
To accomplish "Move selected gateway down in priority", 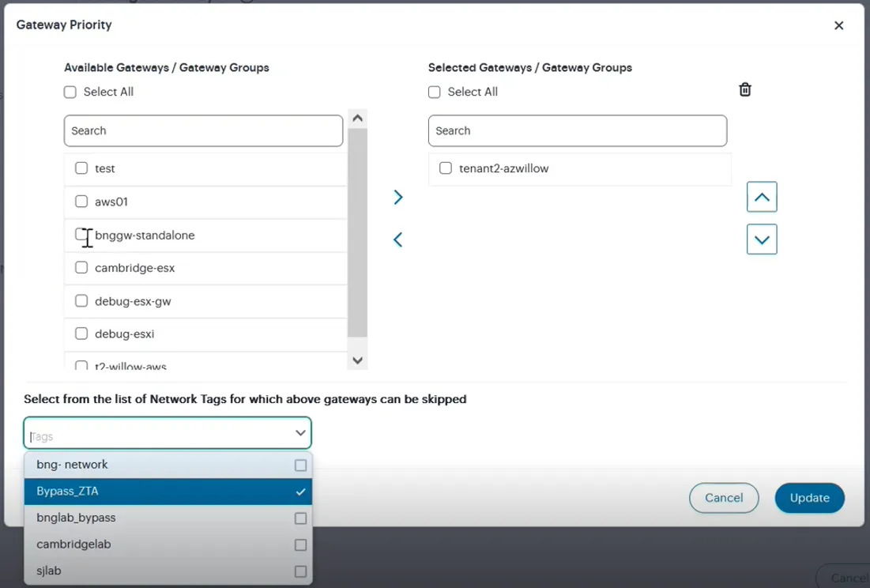I will tap(762, 239).
